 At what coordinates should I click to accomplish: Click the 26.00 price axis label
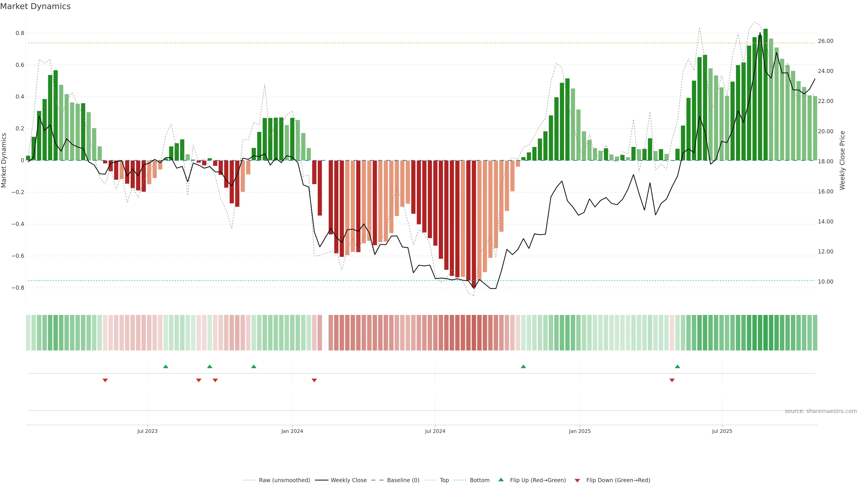[825, 41]
